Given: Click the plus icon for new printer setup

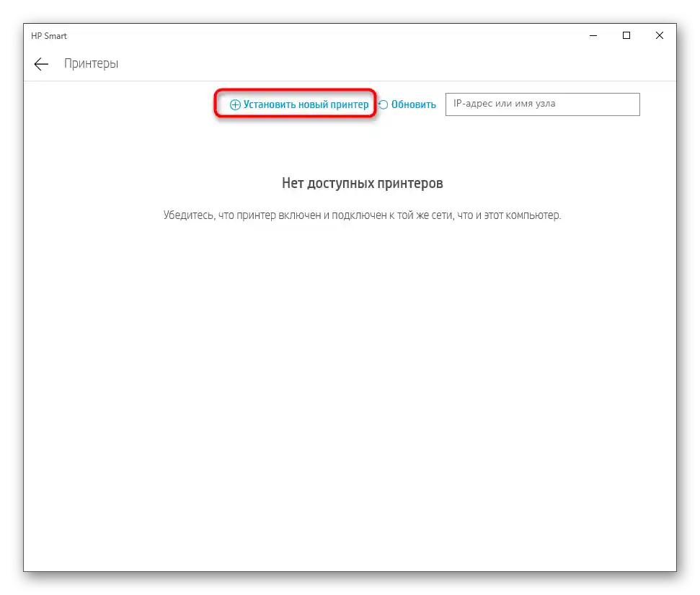Looking at the screenshot, I should pyautogui.click(x=235, y=105).
